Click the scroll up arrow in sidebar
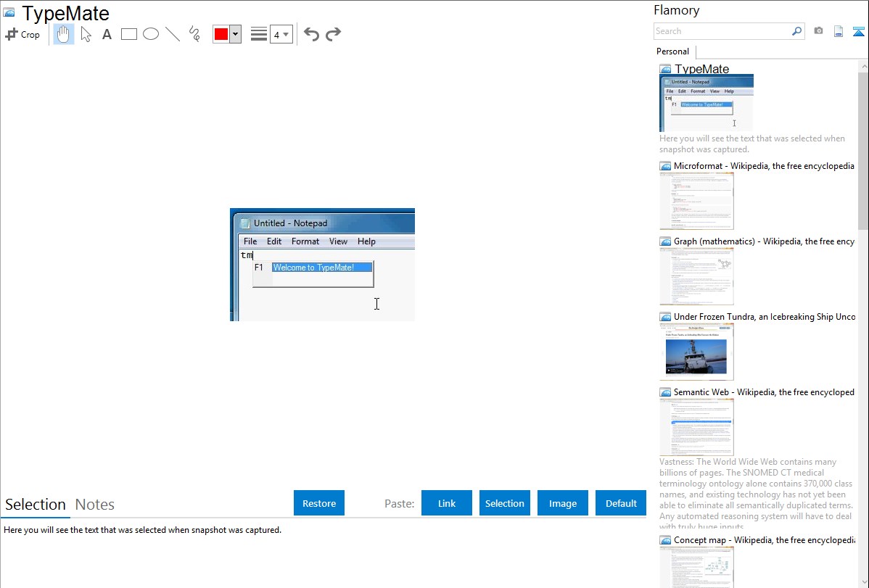 863,66
